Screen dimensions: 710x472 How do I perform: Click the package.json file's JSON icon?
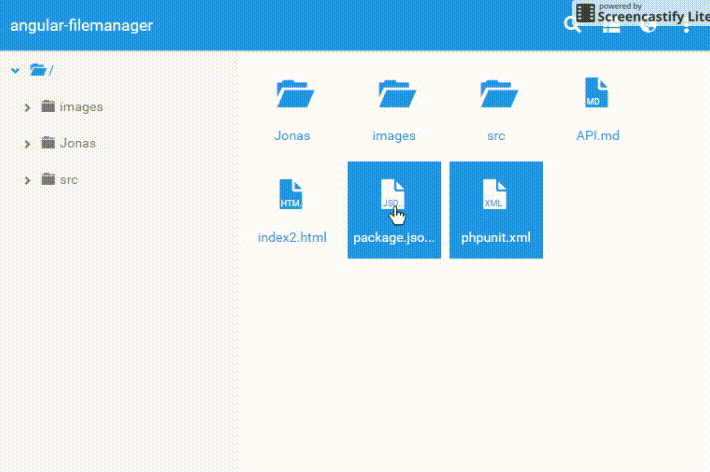click(x=393, y=194)
